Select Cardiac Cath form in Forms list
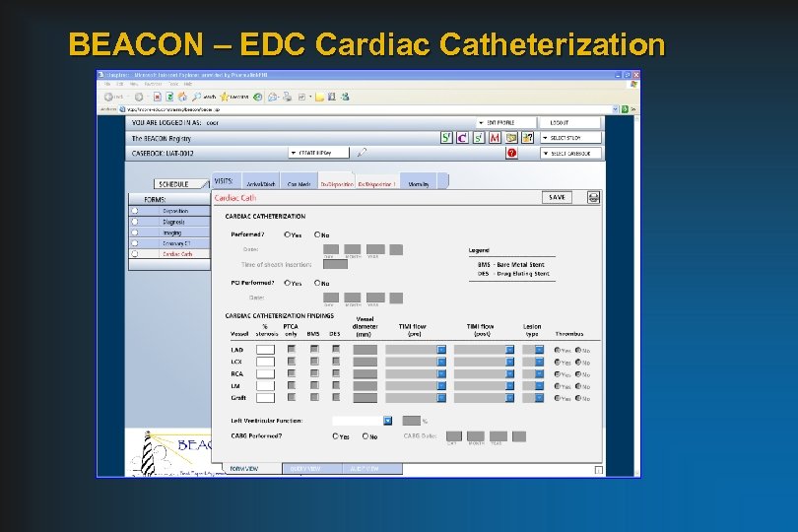Image resolution: width=798 pixels, height=532 pixels. click(169, 253)
